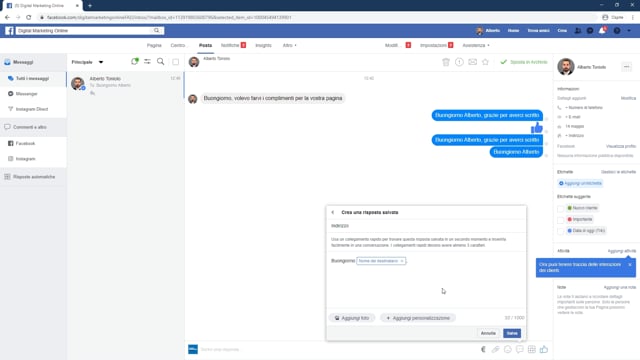The height and width of the screenshot is (360, 640).
Task: Click the Modifica link in Informazioni
Action: pyautogui.click(x=628, y=98)
